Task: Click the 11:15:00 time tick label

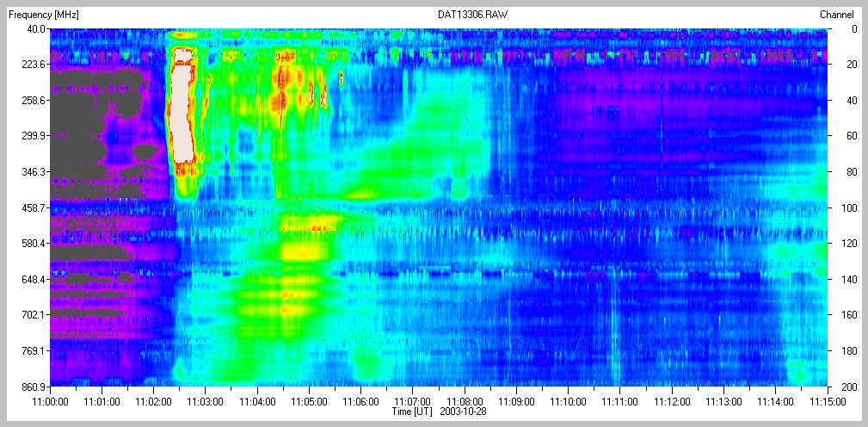Action: (828, 401)
